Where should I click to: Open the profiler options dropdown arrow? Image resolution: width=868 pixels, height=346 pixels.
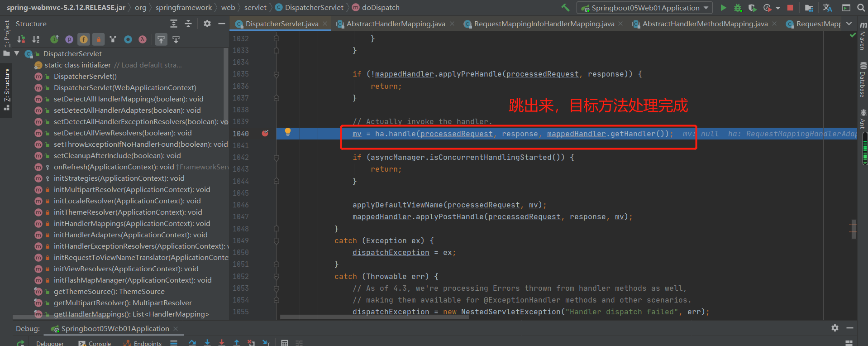pos(777,8)
